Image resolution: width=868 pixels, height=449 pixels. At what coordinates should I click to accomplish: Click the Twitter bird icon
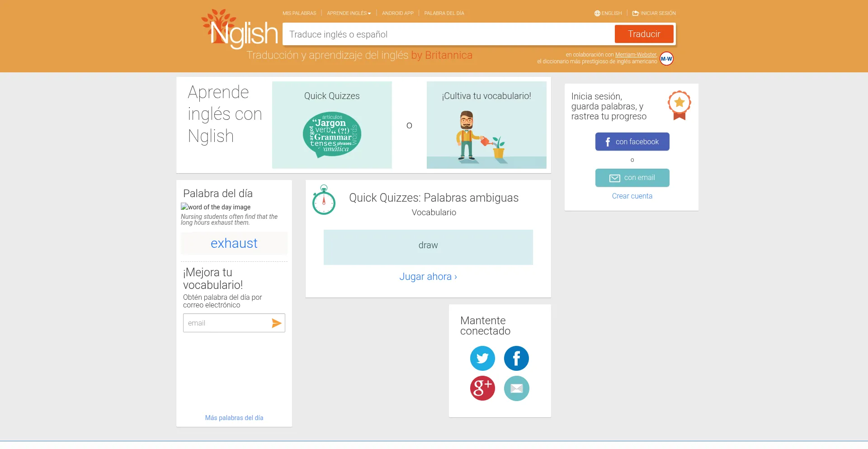(482, 358)
